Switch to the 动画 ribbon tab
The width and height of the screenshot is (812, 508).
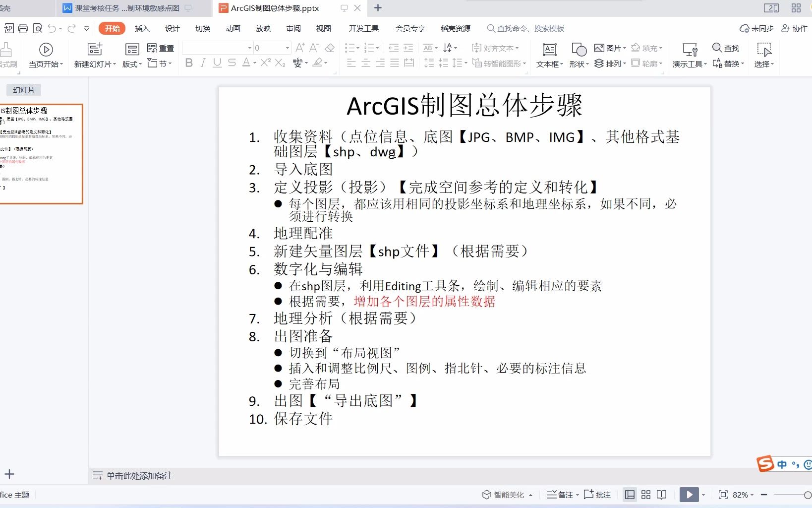232,28
